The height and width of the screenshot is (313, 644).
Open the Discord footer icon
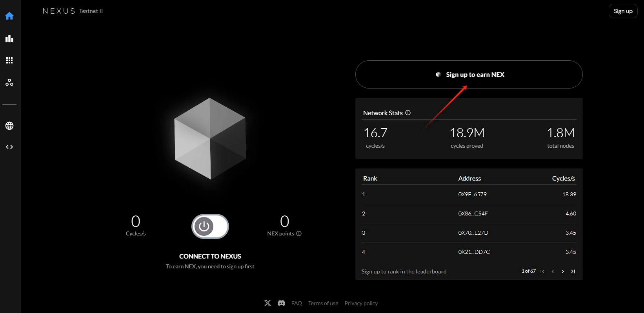pyautogui.click(x=281, y=303)
